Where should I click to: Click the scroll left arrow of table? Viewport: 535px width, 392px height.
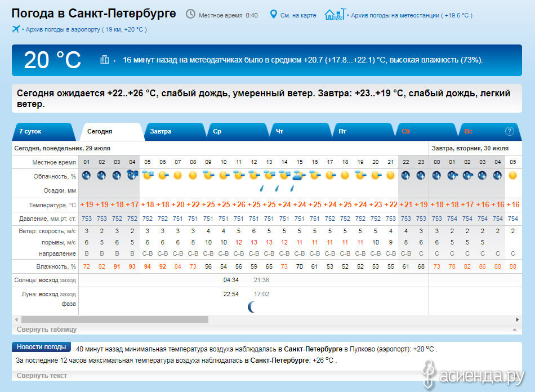click(x=16, y=320)
